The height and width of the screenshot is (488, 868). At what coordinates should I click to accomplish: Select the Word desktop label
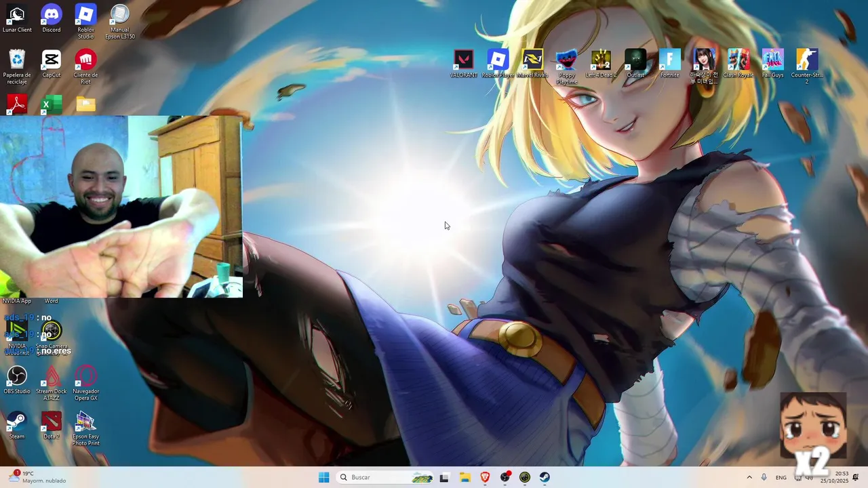coord(52,301)
